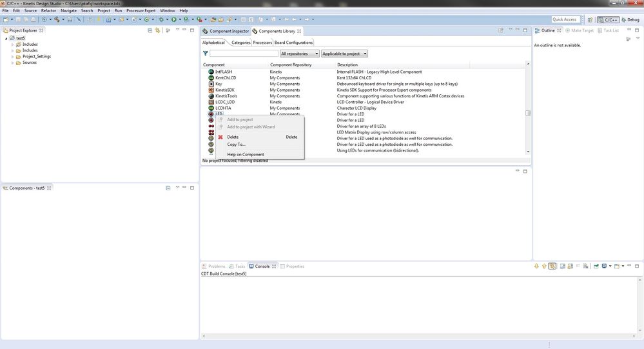Switch to Component Inspector tab

tap(226, 31)
